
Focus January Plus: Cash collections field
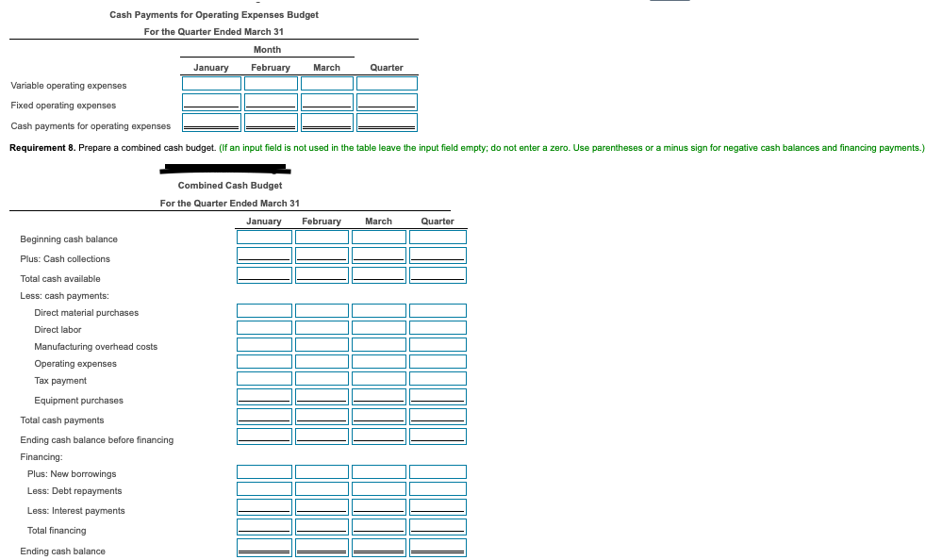pyautogui.click(x=264, y=255)
